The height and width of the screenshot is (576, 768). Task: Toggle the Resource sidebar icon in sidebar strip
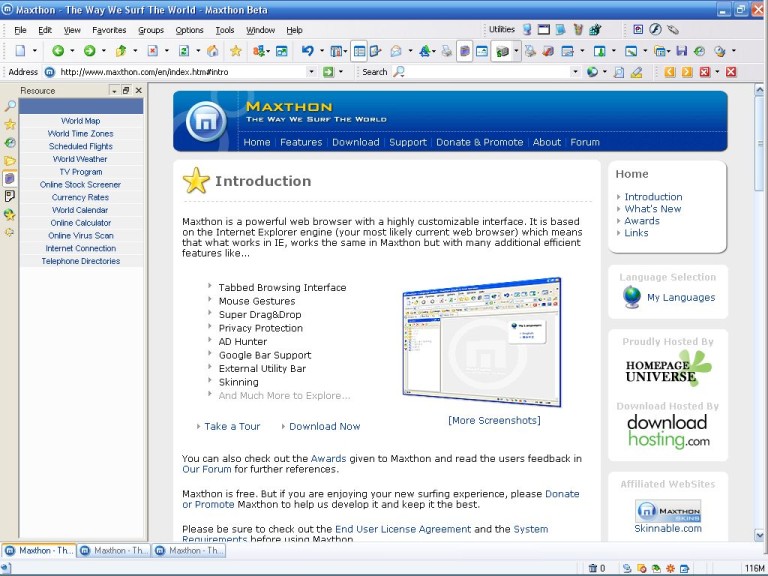10,178
